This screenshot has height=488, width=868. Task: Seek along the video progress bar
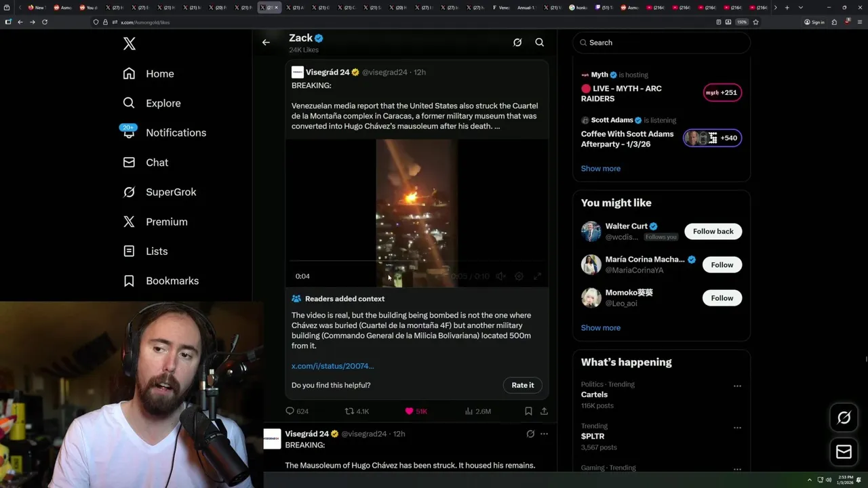416,261
